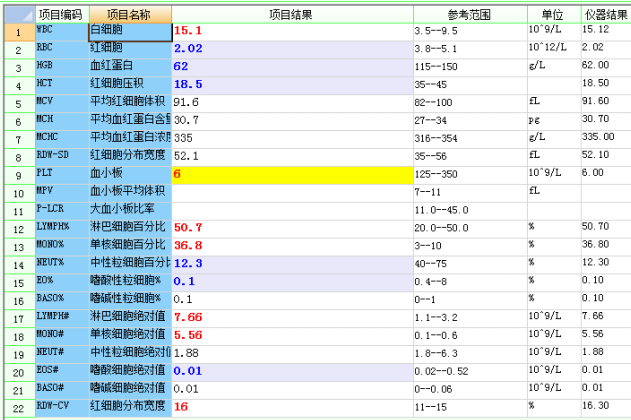The image size is (631, 420).
Task: Click the 参考范围 column header
Action: click(x=470, y=15)
